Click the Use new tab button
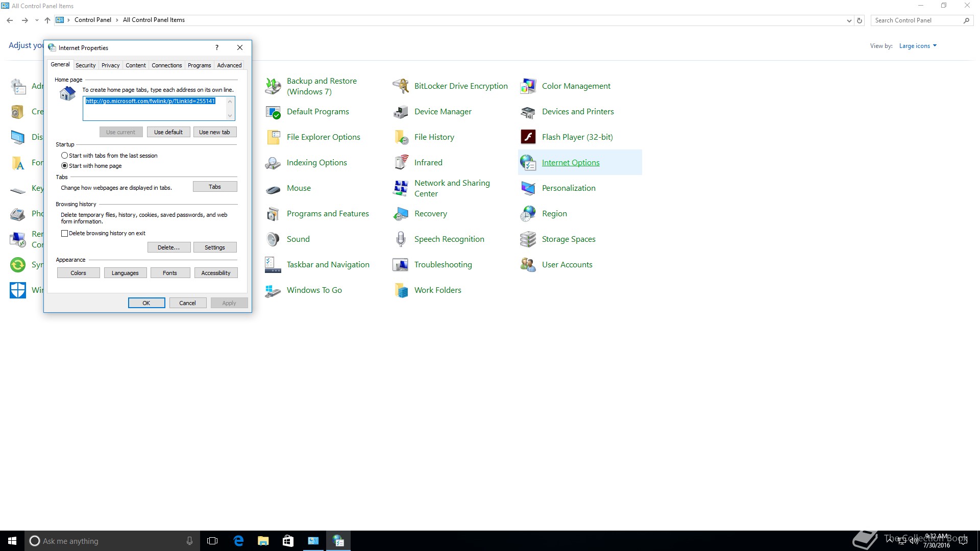 pos(214,132)
